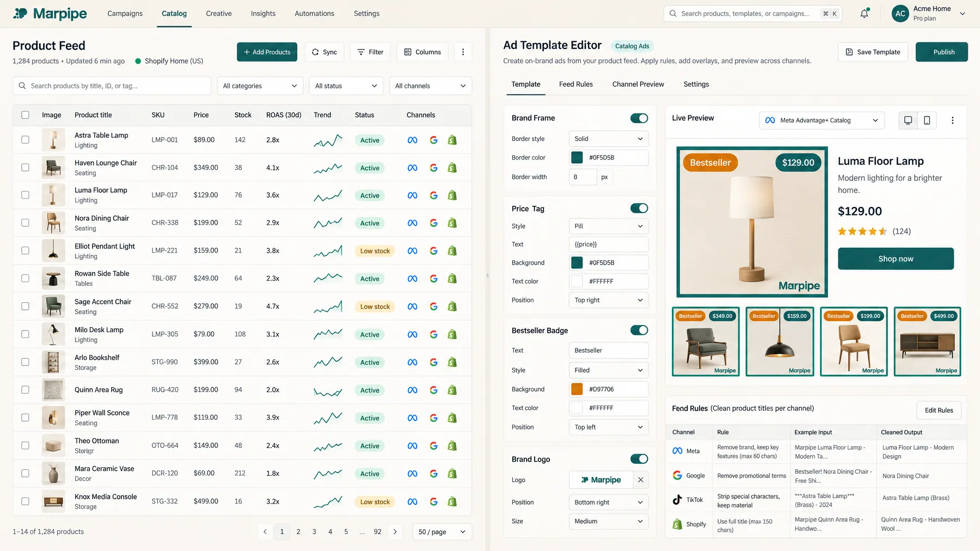Go to previous page of products
This screenshot has width=980, height=551.
265,532
